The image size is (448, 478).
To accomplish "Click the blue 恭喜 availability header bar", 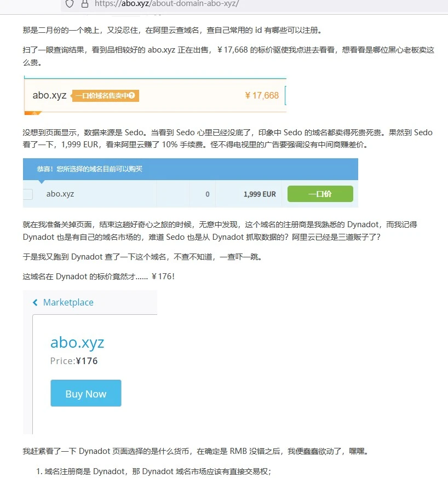I will [x=190, y=169].
